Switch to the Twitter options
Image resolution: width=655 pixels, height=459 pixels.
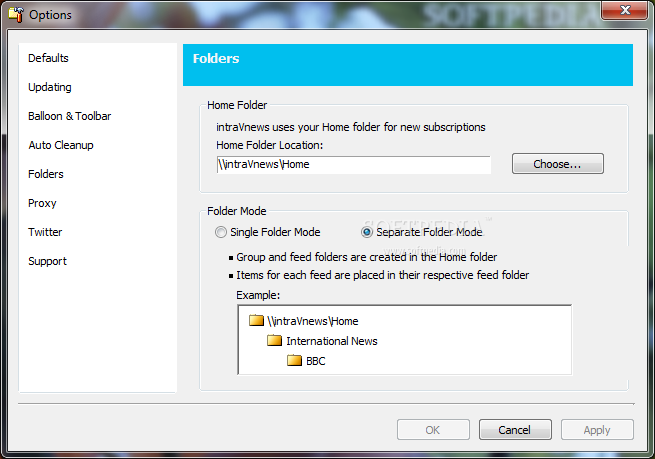tap(45, 232)
